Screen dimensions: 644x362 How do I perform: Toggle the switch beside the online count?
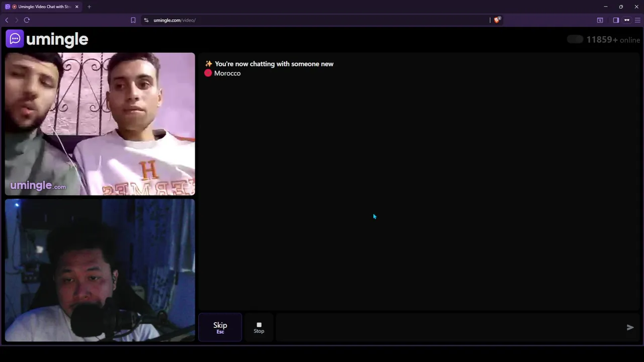[575, 39]
